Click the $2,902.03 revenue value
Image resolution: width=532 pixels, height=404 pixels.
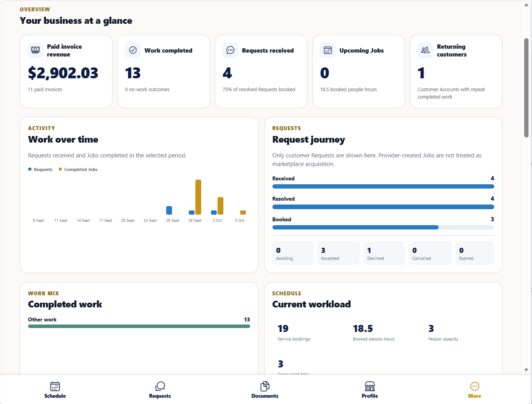click(63, 73)
